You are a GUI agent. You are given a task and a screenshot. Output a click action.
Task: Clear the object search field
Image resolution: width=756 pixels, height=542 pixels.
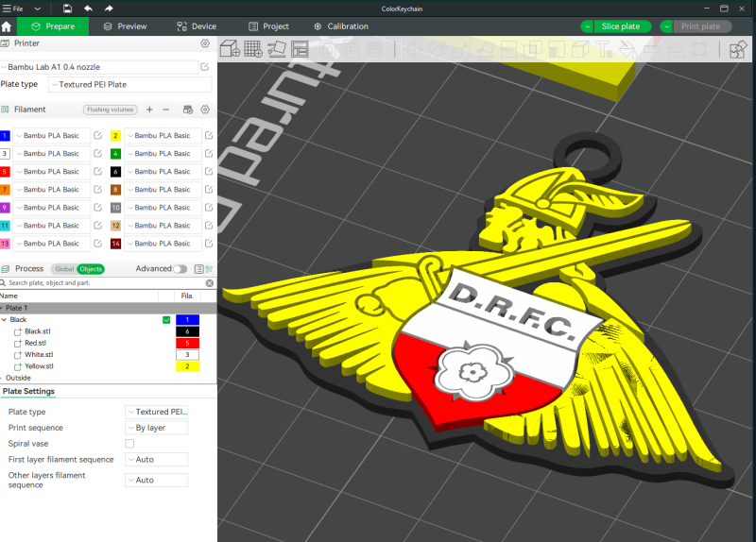point(210,283)
